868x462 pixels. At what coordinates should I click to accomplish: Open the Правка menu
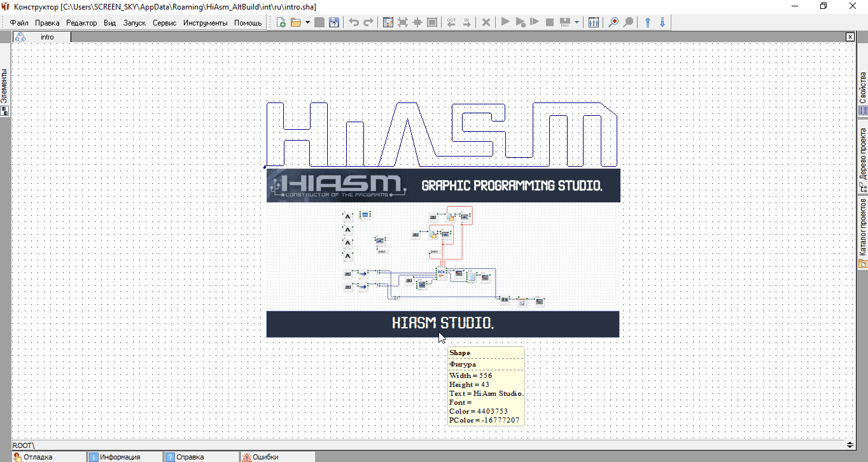click(47, 23)
